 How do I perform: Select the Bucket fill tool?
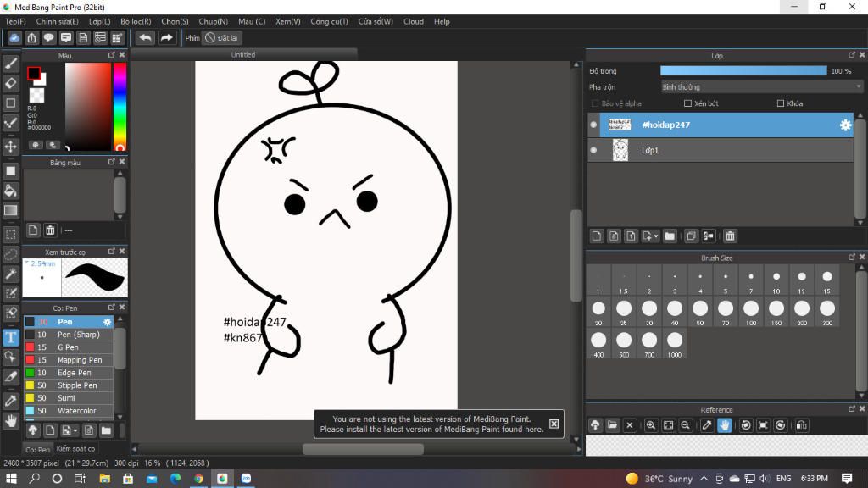pyautogui.click(x=10, y=191)
